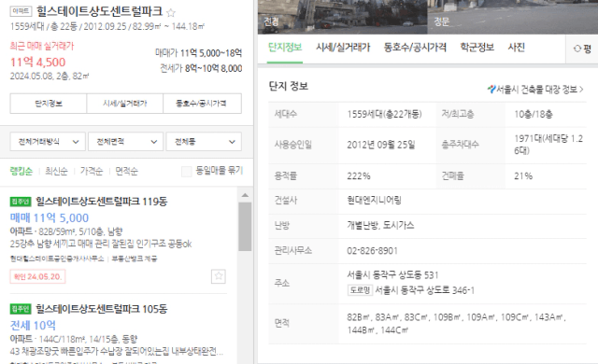
Task: Click the 전세가 8억~10억 8,000 range
Action: point(201,68)
